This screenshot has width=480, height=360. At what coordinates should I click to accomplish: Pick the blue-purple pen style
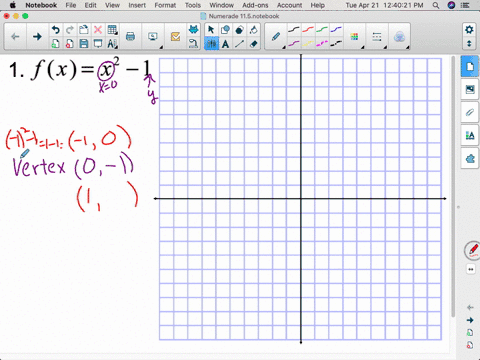coord(336,30)
